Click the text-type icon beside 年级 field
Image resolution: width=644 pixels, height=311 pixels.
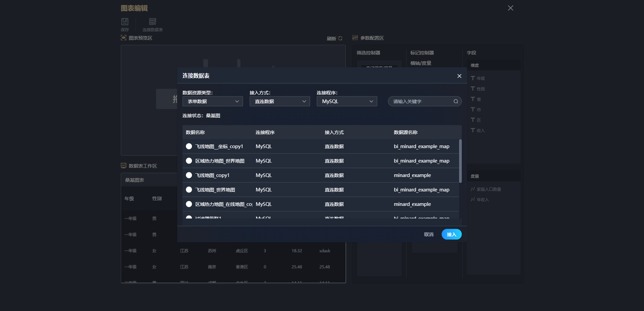pos(473,78)
